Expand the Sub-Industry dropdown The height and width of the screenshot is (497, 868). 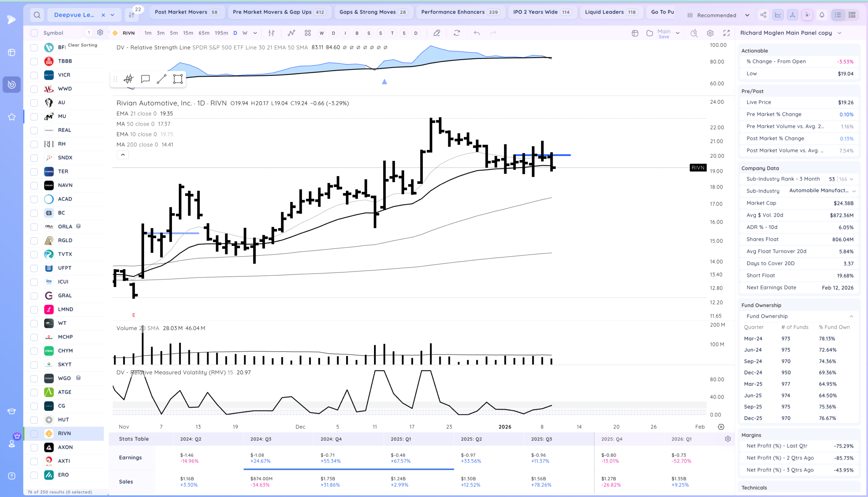(854, 191)
